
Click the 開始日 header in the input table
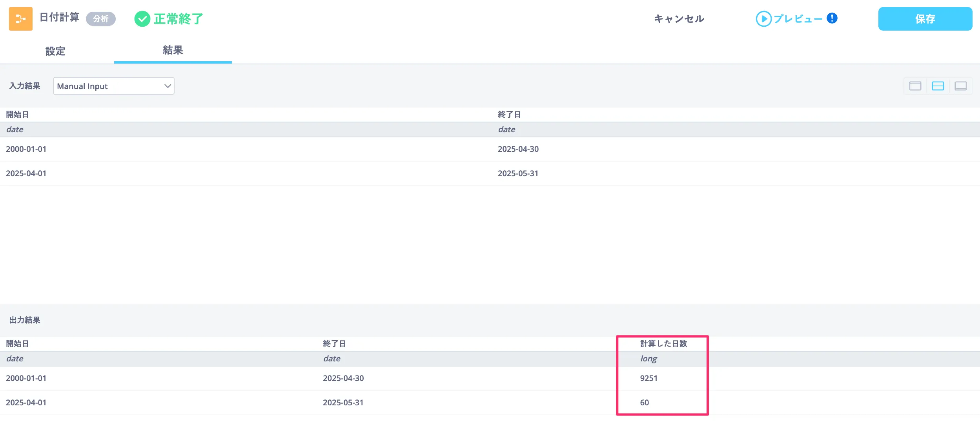click(17, 115)
